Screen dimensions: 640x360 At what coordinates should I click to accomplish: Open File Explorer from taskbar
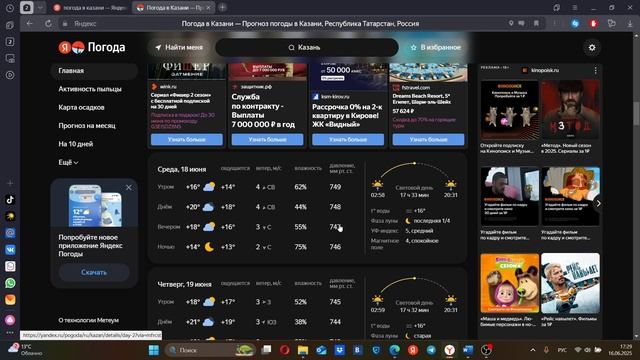[303, 350]
